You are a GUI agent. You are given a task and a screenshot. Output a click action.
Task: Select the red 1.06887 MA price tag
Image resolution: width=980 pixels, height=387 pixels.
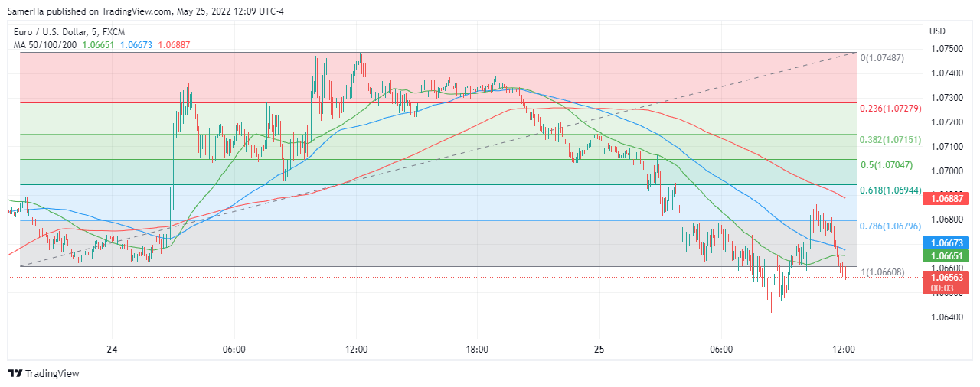[948, 198]
